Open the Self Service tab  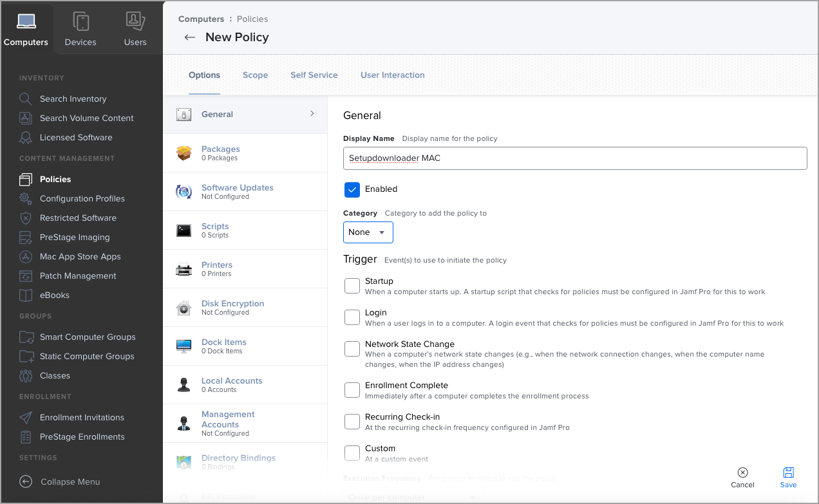(x=314, y=75)
